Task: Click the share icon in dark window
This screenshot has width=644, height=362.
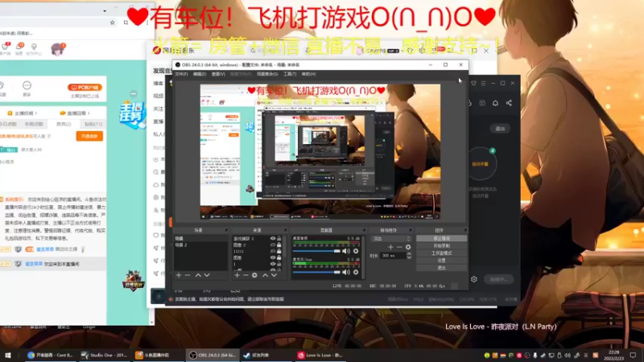Action: click(x=509, y=103)
